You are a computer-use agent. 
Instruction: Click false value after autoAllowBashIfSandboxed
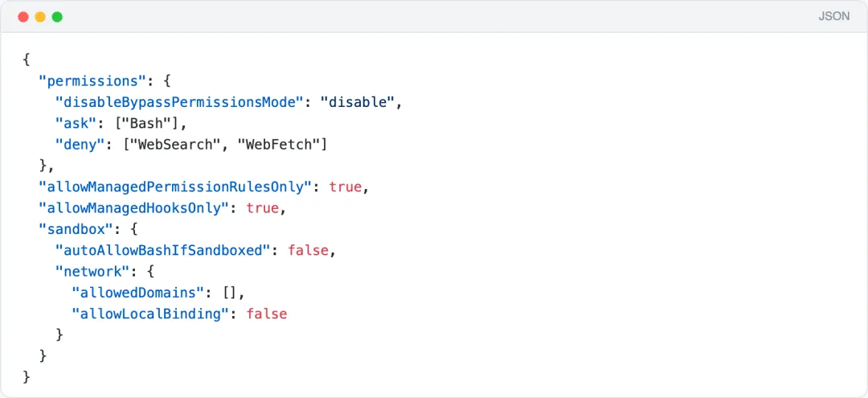(x=308, y=250)
